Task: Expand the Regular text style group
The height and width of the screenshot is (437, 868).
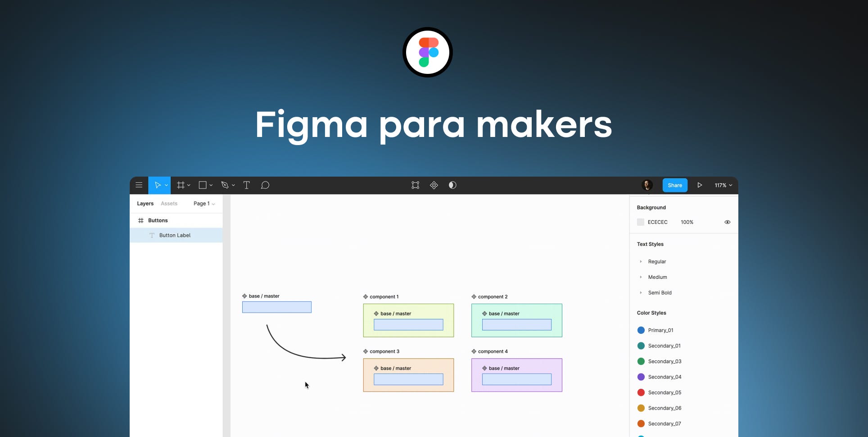Action: [x=641, y=262]
